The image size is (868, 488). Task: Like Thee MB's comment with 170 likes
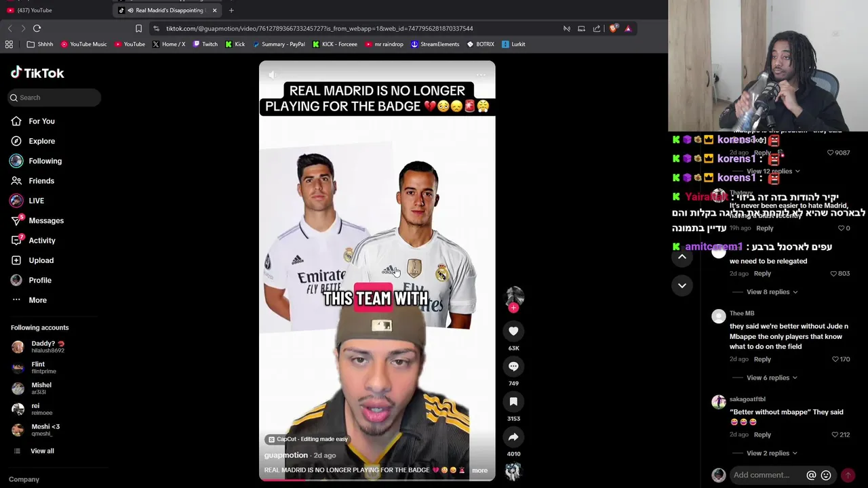pyautogui.click(x=835, y=359)
